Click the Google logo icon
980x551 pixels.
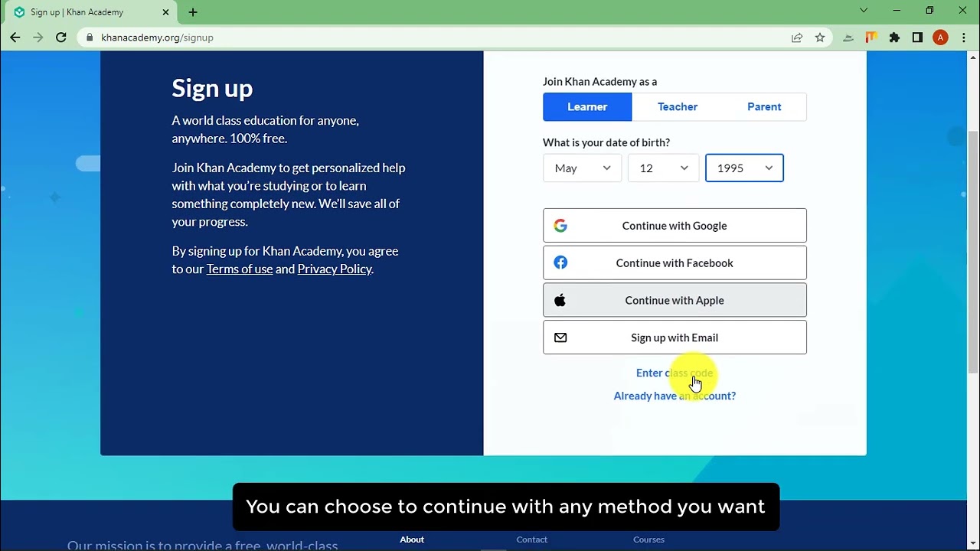click(560, 226)
